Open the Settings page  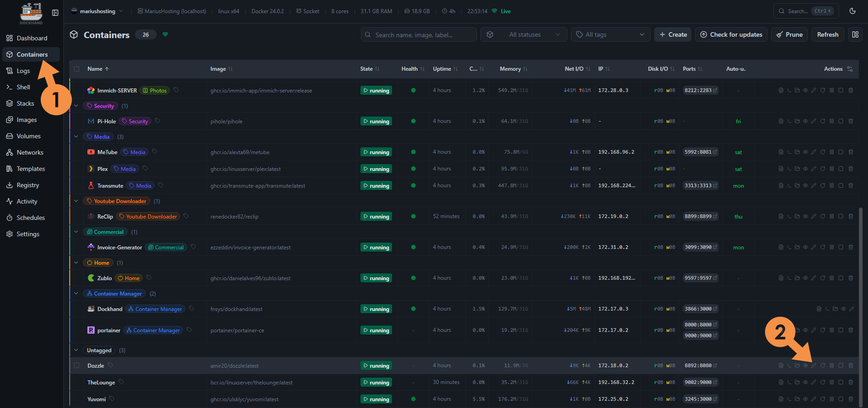pyautogui.click(x=31, y=234)
